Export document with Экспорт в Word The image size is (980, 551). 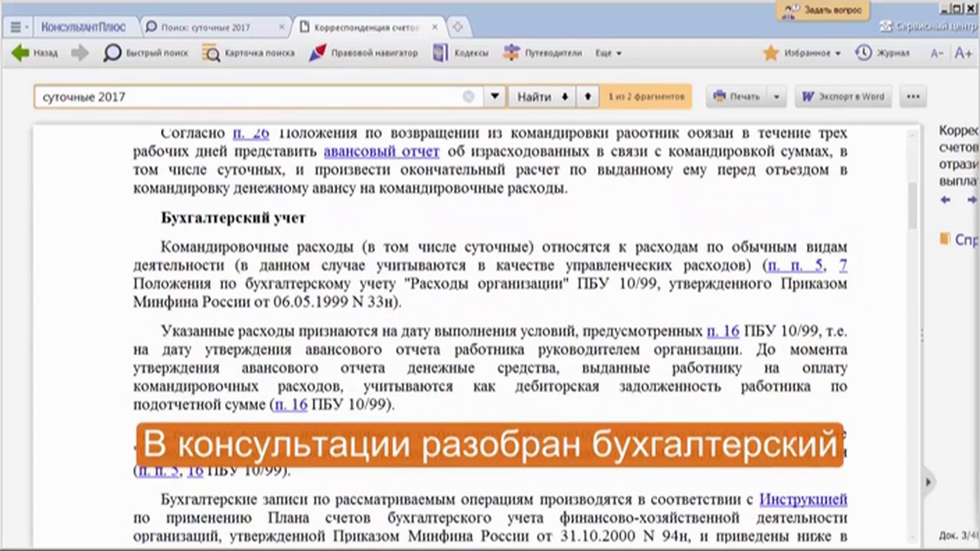pos(843,96)
